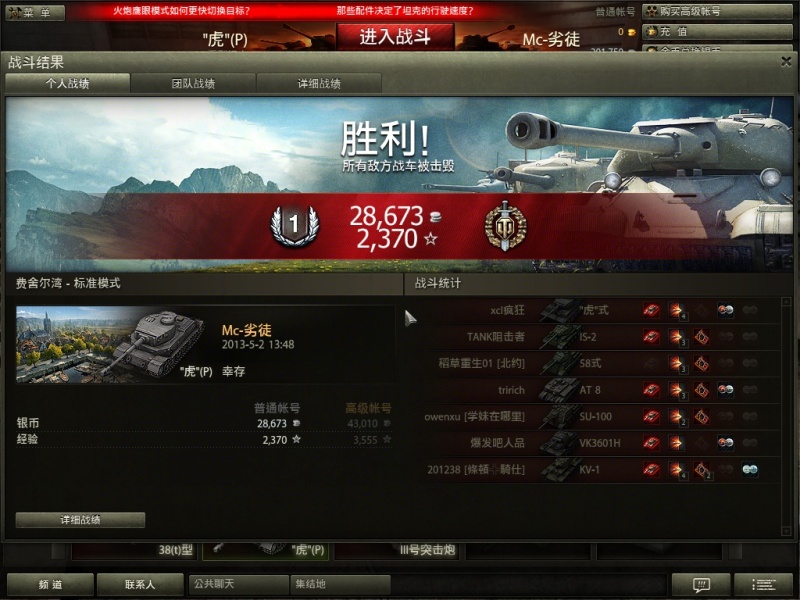Click the 详细战绩 button at lower left
The width and height of the screenshot is (800, 600).
click(80, 520)
